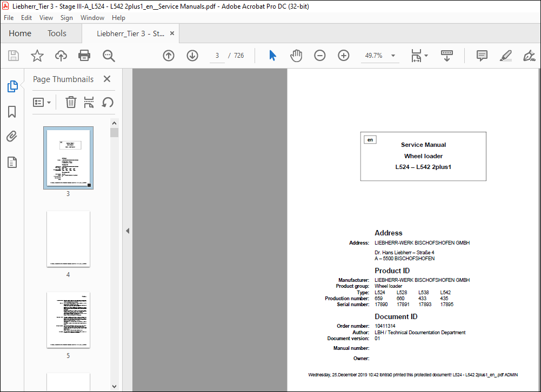The height and width of the screenshot is (392, 541).
Task: Add a sticky note comment
Action: 482,56
